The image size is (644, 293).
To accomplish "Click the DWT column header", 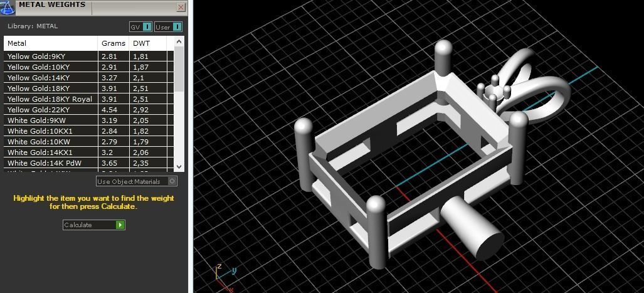I will pos(148,43).
